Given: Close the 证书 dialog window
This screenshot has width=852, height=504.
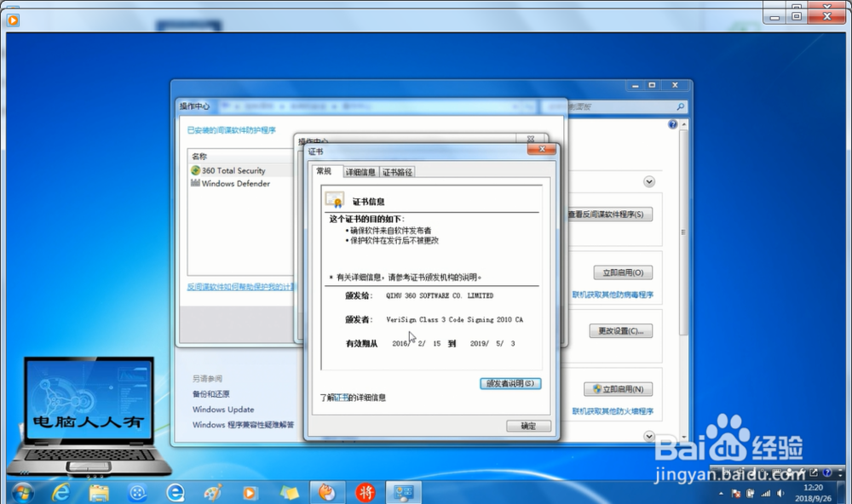Looking at the screenshot, I should tap(542, 149).
